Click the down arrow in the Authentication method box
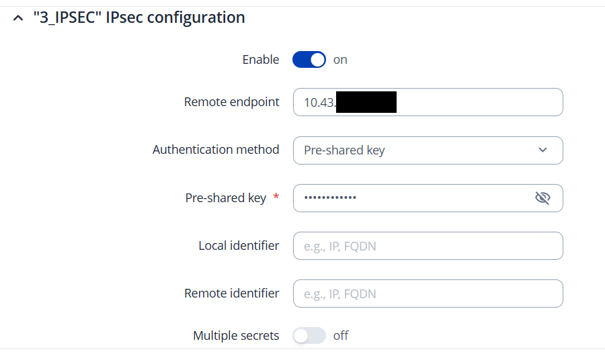 coord(543,150)
